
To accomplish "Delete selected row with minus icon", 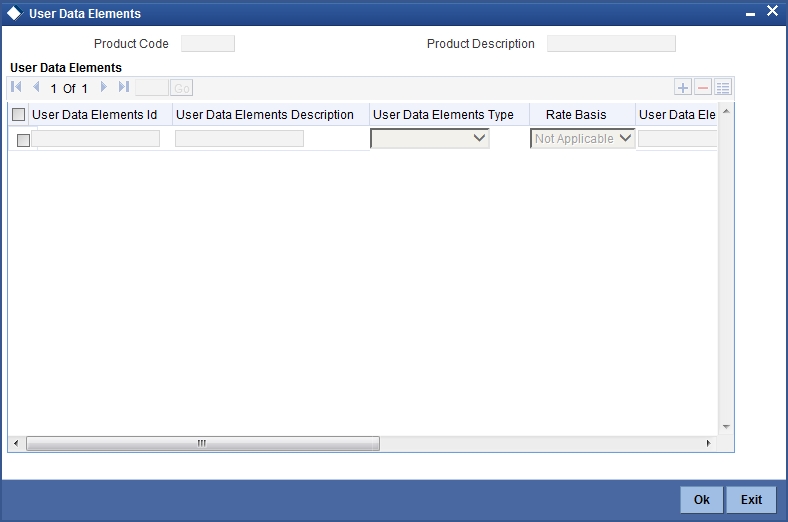I will [703, 87].
